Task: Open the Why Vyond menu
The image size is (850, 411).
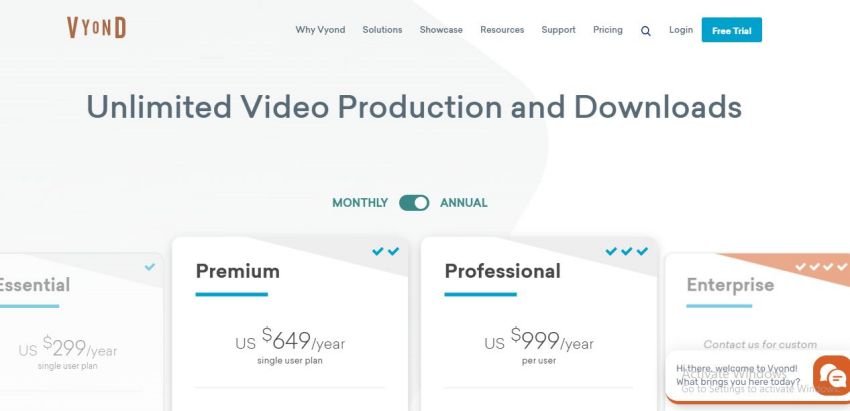Action: (320, 30)
